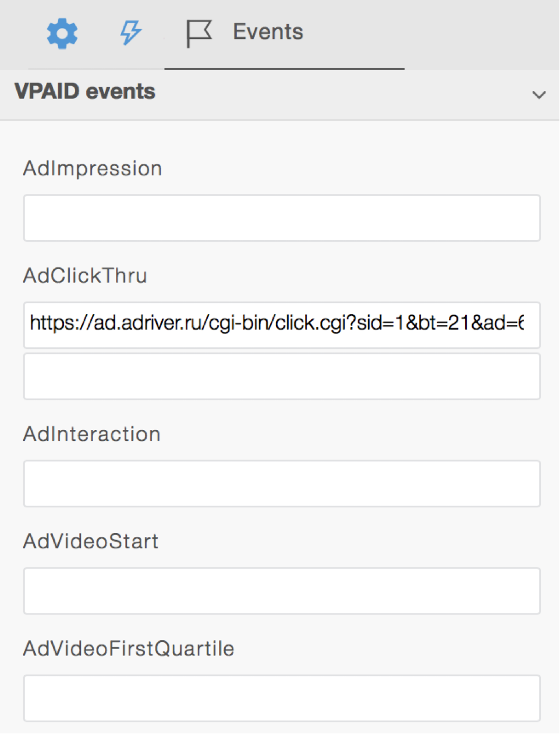Screen dimensions: 560x734
Task: Open the gear settings tab
Action: point(62,33)
